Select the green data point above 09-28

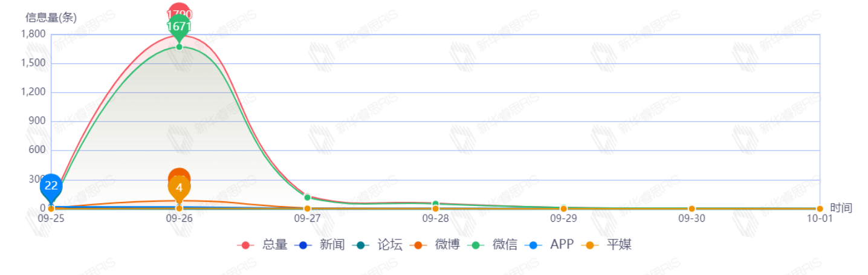point(435,204)
